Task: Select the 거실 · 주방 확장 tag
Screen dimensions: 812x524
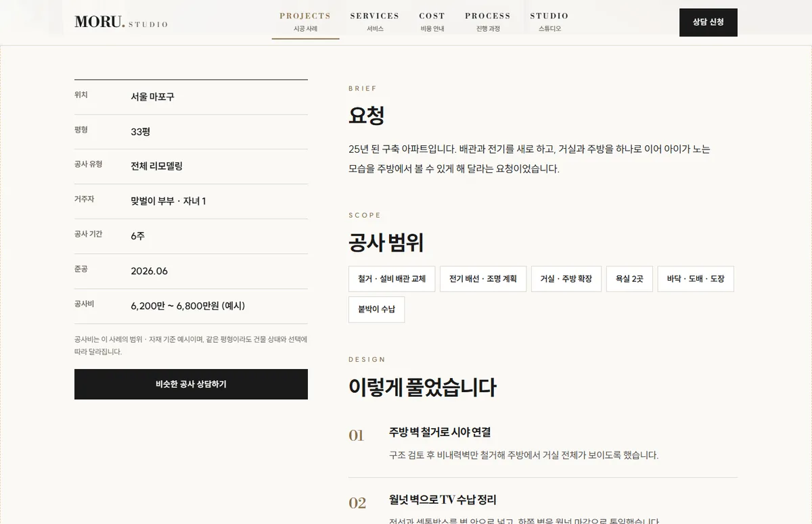Action: 566,279
